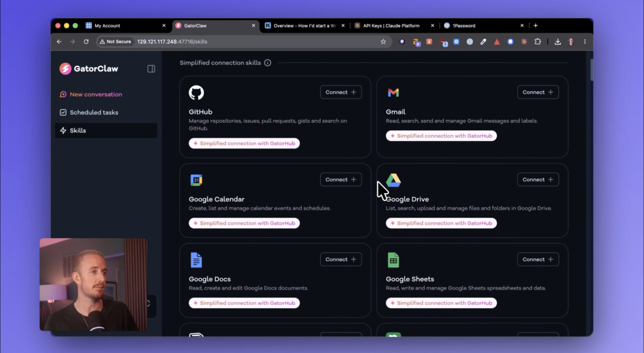Click the "Simplified connection skills" heading
This screenshot has height=353, width=644.
[220, 63]
